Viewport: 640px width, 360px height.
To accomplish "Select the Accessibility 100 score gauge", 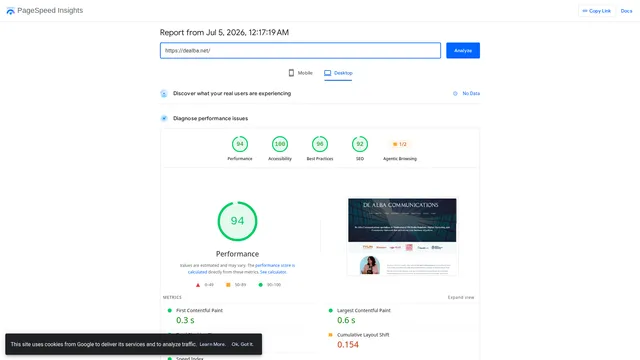I will coord(280,144).
